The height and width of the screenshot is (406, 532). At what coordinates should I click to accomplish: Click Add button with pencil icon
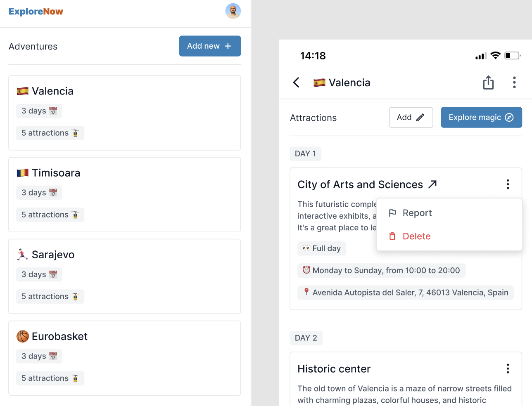(411, 118)
